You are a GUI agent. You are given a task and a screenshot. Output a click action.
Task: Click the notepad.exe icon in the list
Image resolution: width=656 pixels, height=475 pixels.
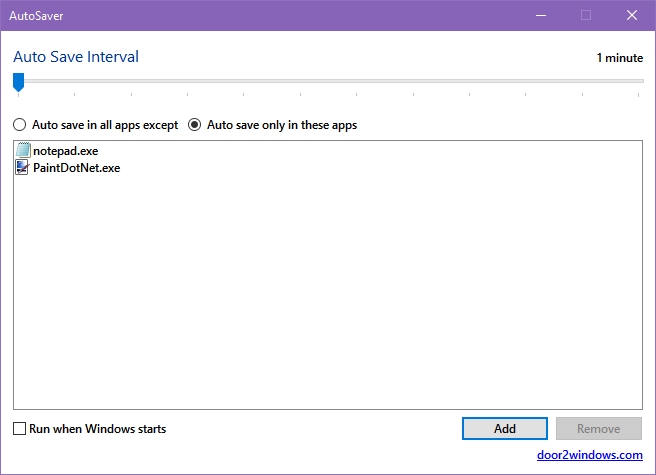23,150
